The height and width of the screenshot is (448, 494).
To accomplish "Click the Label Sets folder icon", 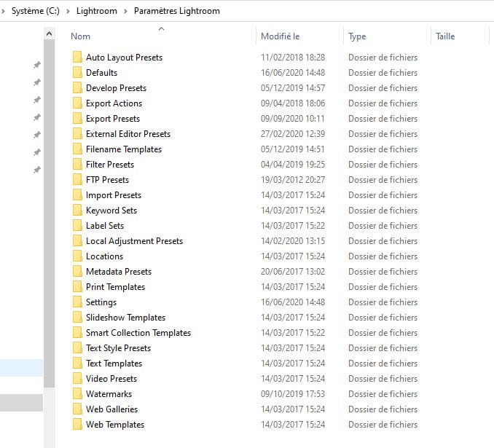I will coord(77,226).
